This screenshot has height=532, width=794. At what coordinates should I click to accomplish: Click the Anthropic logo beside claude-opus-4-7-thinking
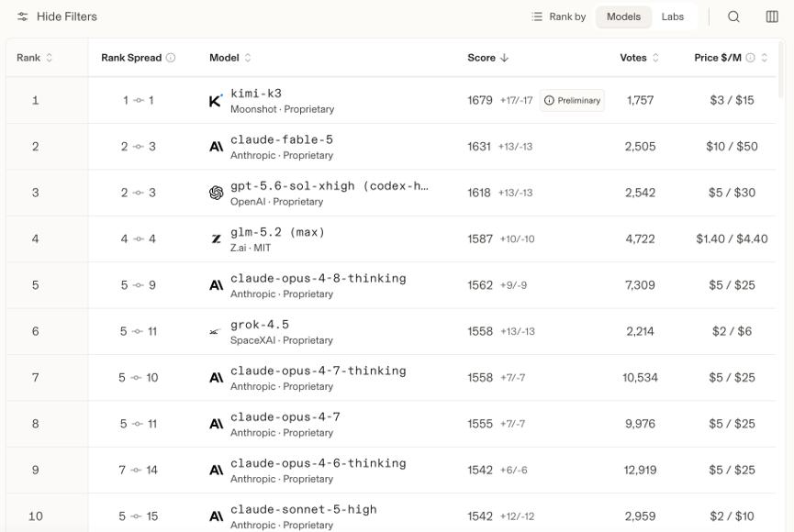pyautogui.click(x=217, y=378)
